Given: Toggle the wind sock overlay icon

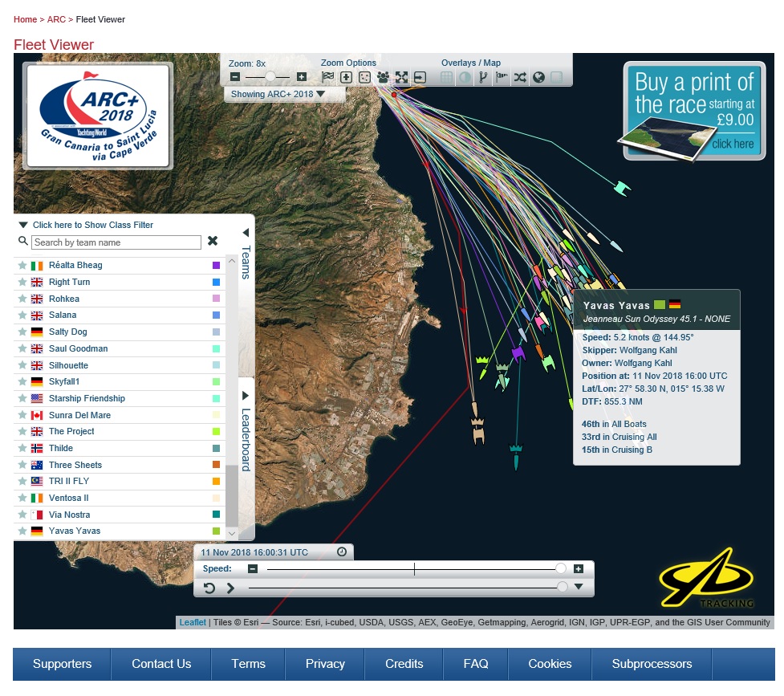Looking at the screenshot, I should tap(502, 77).
